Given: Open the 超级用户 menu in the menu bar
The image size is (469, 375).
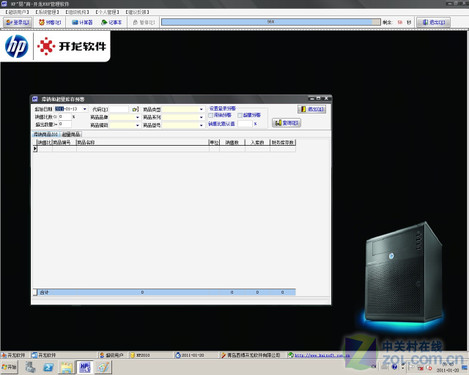Looking at the screenshot, I should pos(17,12).
